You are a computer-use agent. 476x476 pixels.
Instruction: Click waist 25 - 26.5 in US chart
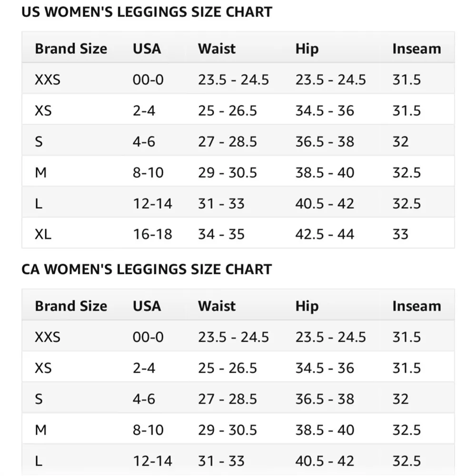(x=227, y=110)
